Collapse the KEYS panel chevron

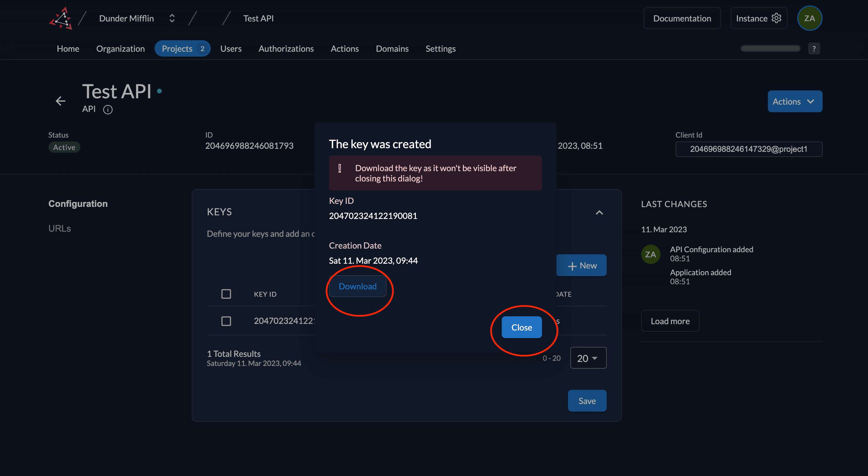click(x=599, y=212)
